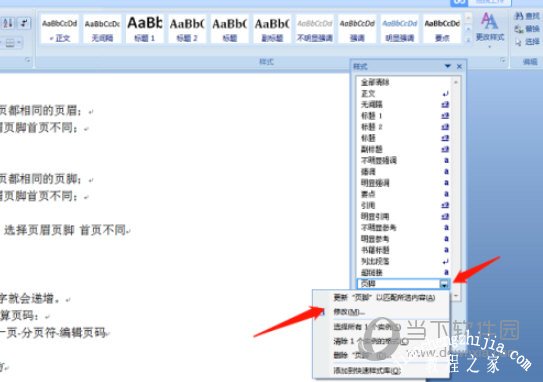Select 标题 1 in the Styles pane list

pyautogui.click(x=404, y=116)
